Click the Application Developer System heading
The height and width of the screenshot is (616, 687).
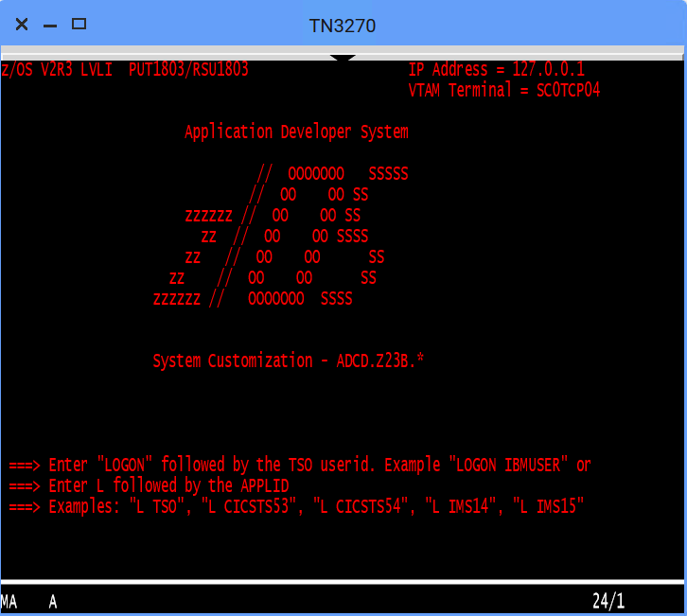point(296,132)
